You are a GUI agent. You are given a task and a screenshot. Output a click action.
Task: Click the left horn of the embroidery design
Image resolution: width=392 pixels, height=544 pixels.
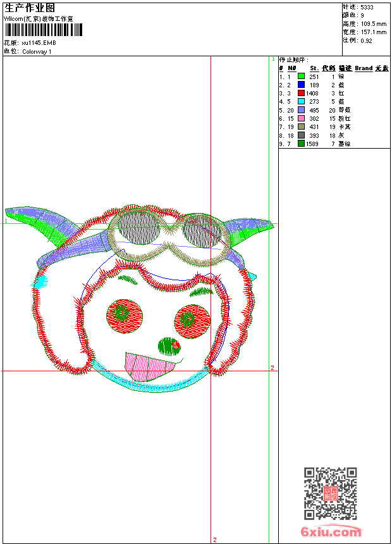tap(38, 220)
